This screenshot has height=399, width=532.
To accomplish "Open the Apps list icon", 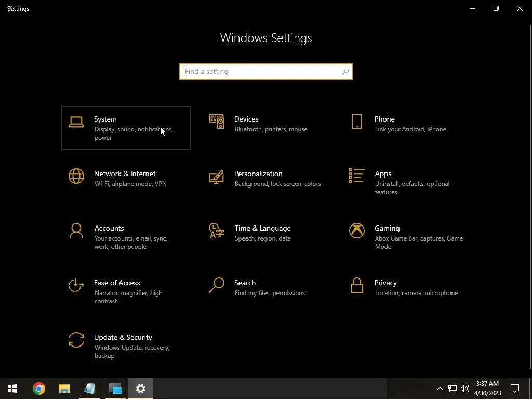I will (x=356, y=176).
